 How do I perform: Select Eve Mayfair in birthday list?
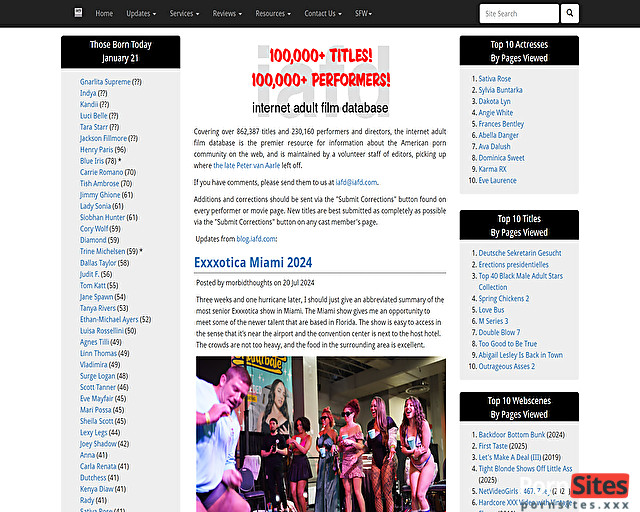click(97, 398)
